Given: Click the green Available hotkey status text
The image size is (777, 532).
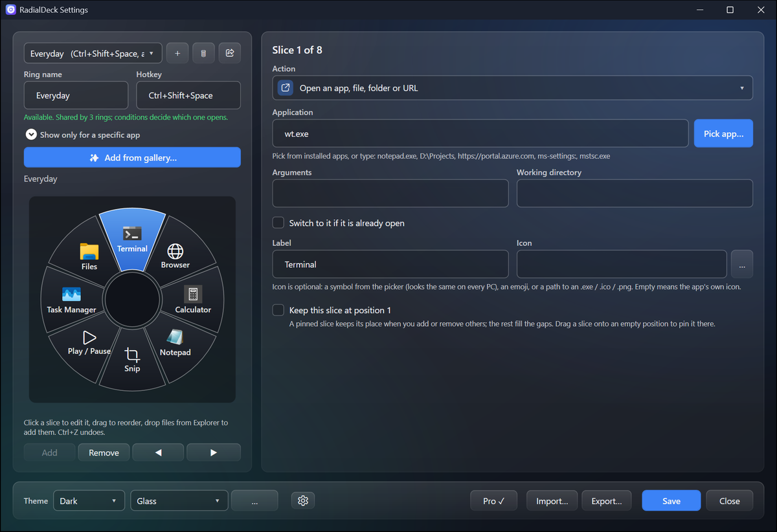Looking at the screenshot, I should (126, 118).
